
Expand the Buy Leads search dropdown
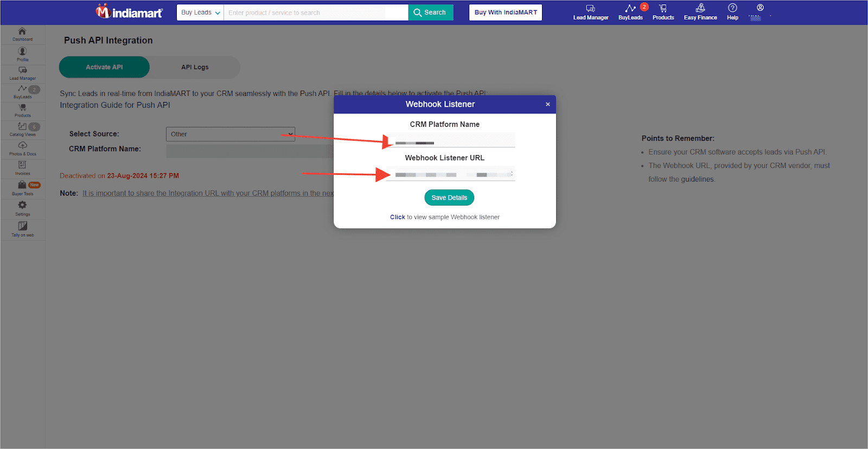tap(200, 12)
